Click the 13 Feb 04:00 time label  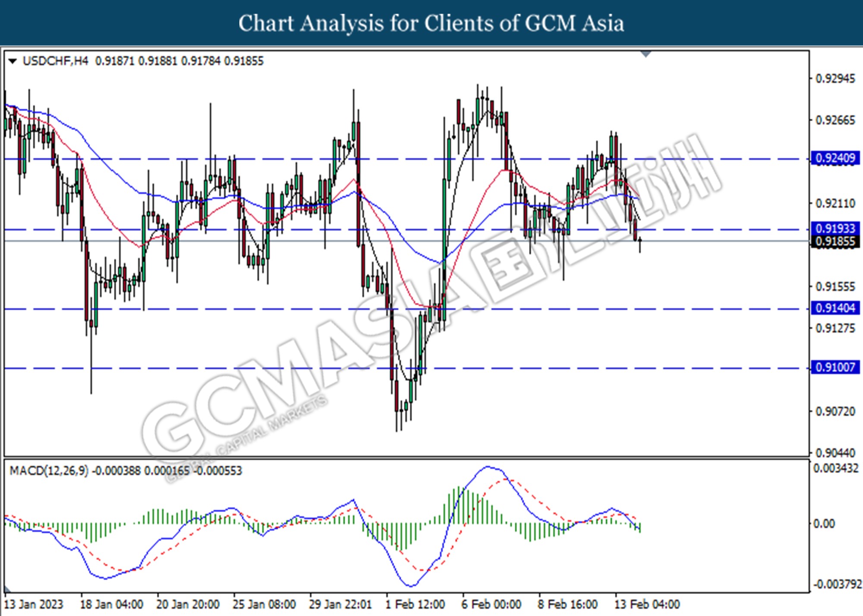[647, 604]
